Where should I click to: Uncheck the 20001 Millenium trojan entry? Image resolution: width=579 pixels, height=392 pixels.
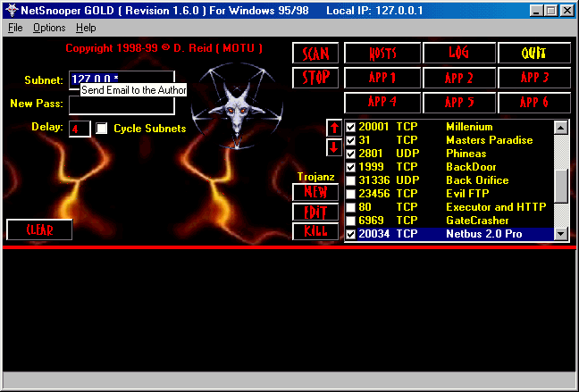(x=351, y=127)
